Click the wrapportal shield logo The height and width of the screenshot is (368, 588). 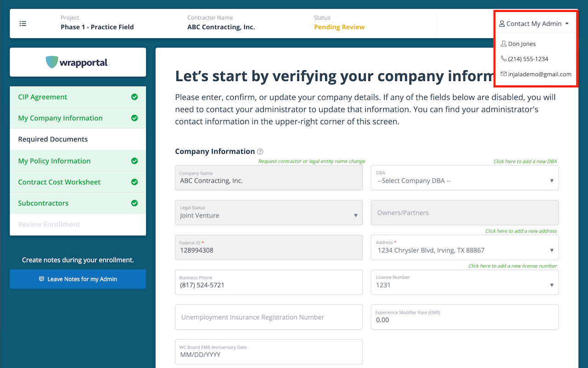(x=52, y=62)
